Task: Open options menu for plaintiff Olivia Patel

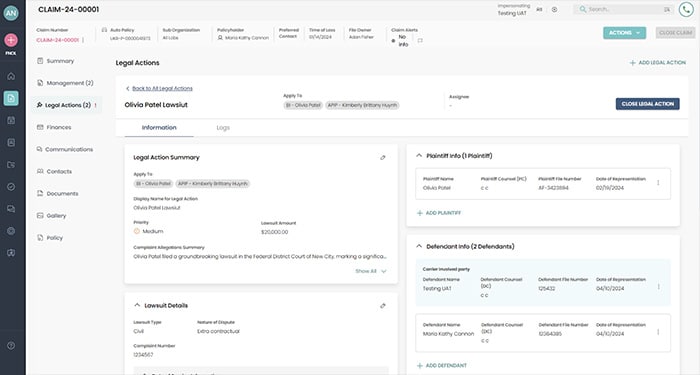Action: 658,183
